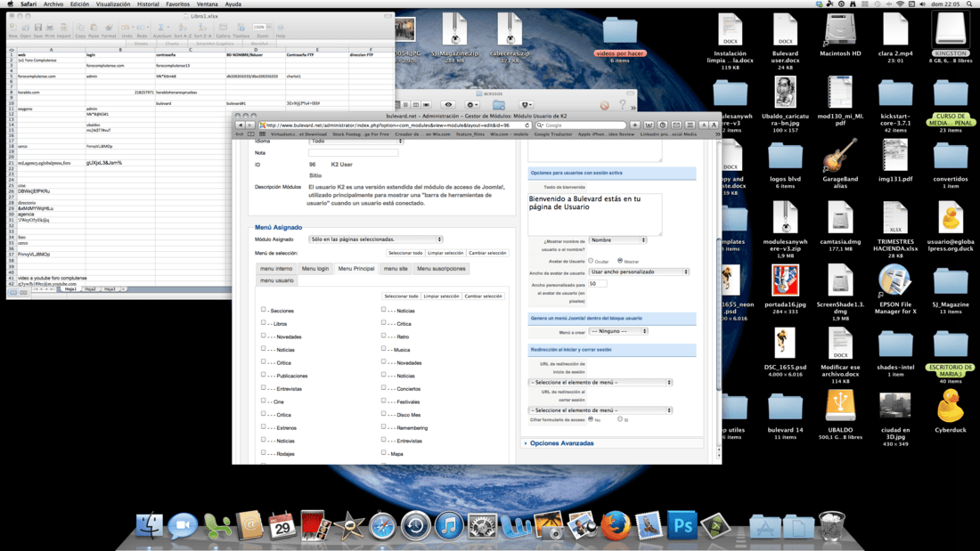The height and width of the screenshot is (551, 980).
Task: Click Cambiar selección beside Menú de selección label
Action: point(487,253)
